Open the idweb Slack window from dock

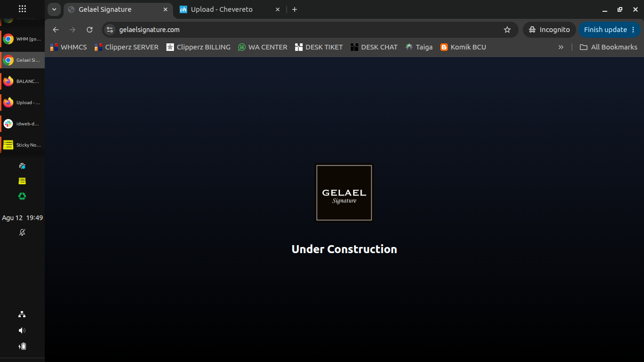[22, 123]
